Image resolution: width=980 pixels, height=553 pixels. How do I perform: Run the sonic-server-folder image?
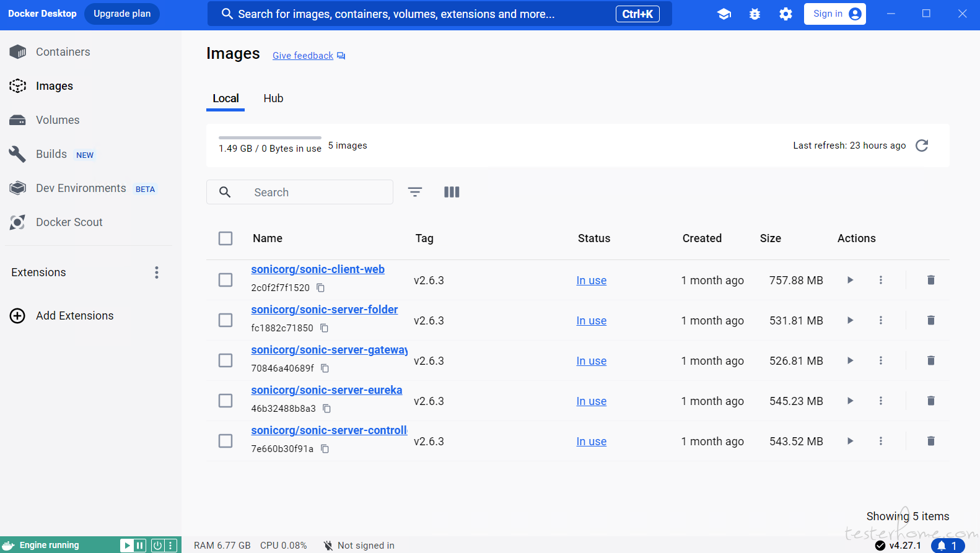point(851,320)
